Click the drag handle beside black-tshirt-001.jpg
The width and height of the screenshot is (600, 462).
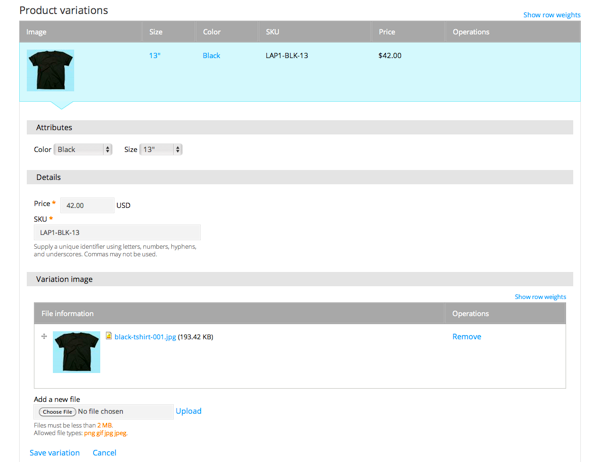tap(44, 336)
